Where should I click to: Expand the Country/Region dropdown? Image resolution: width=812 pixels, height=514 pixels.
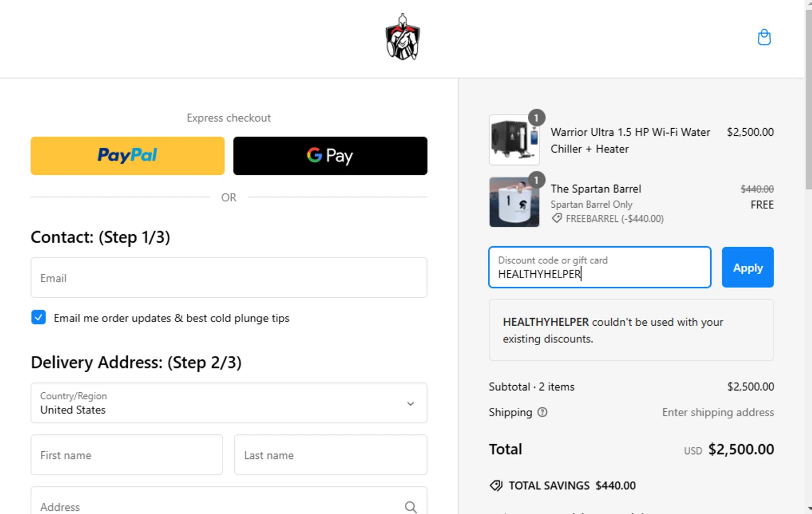229,403
